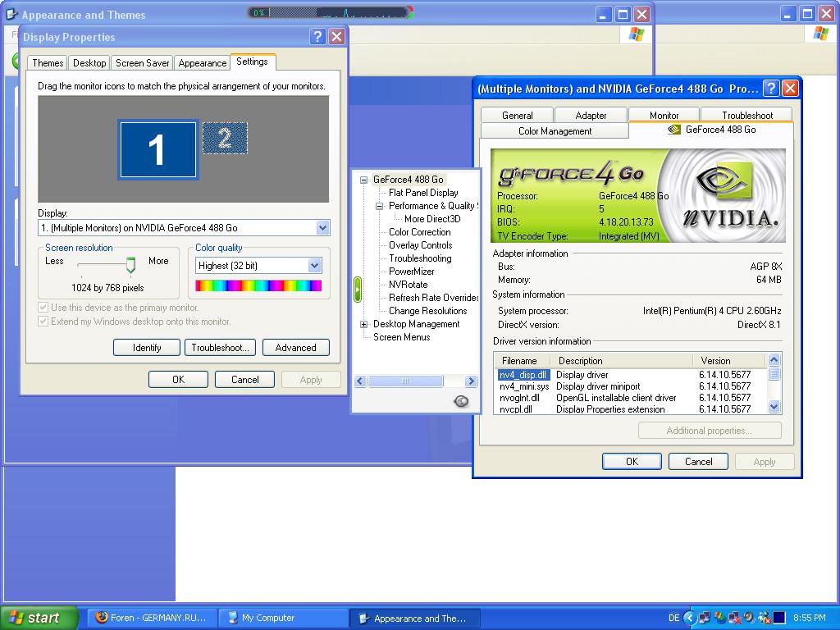Viewport: 840px width, 630px height.
Task: Click the Windows flag logo in Appearance and Themes window
Action: 637,34
